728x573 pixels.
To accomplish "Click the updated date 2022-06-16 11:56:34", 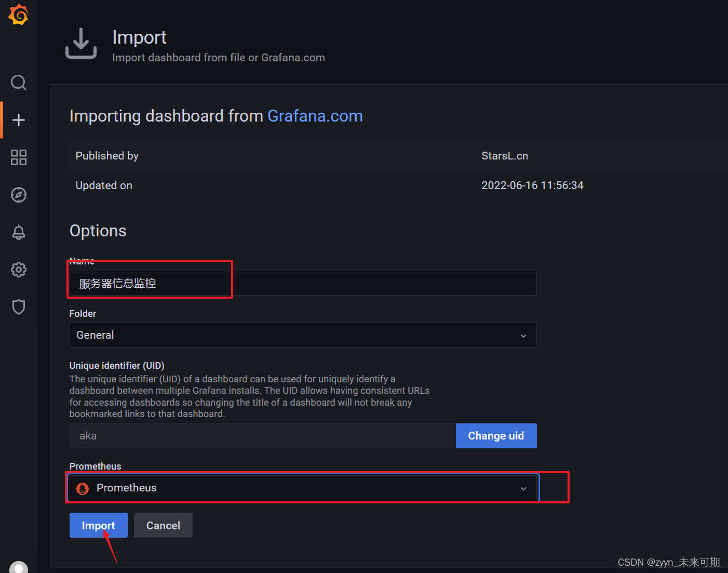I will (532, 185).
